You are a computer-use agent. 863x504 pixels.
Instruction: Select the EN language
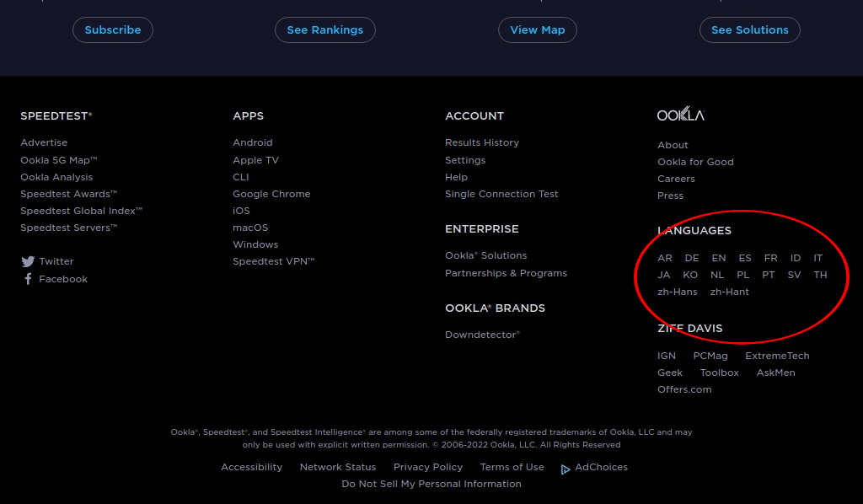719,258
